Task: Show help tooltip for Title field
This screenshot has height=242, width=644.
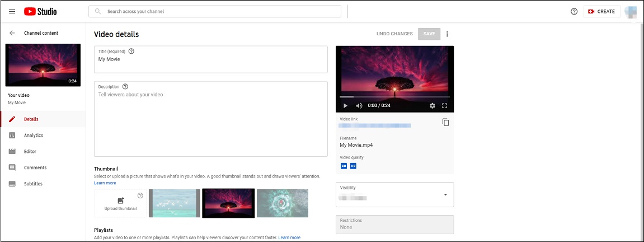Action: pos(131,52)
